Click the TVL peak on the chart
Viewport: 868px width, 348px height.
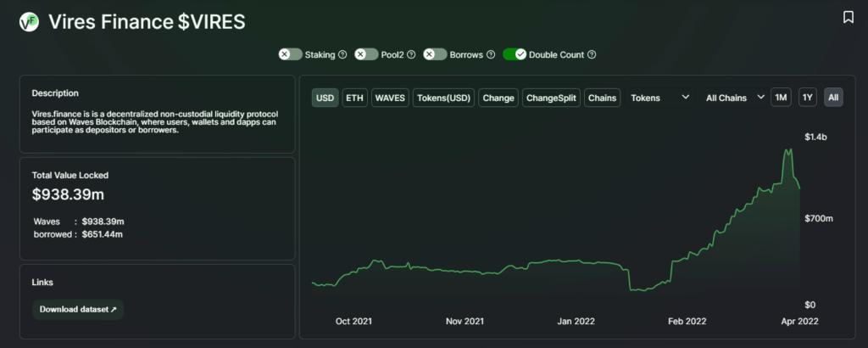[788, 150]
